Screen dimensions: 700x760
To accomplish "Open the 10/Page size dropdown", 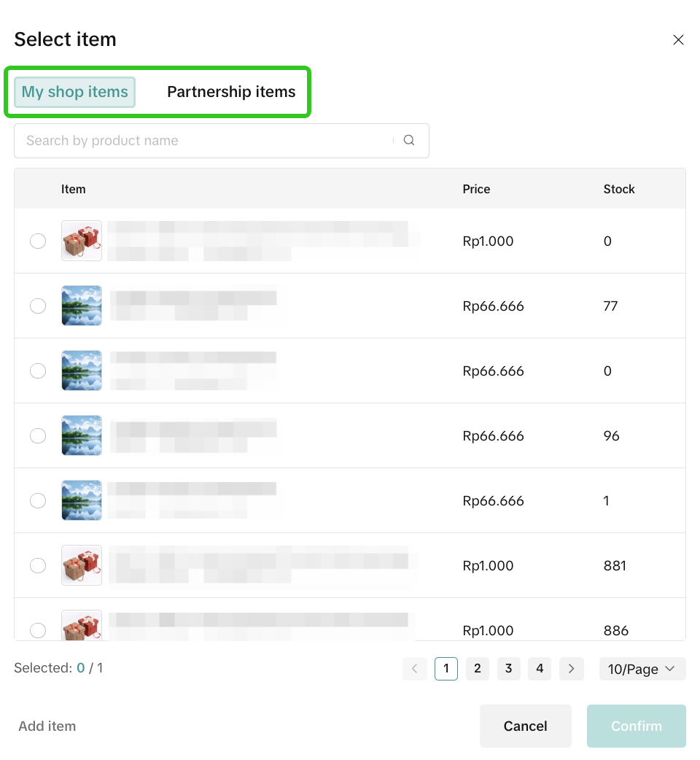I will point(642,669).
